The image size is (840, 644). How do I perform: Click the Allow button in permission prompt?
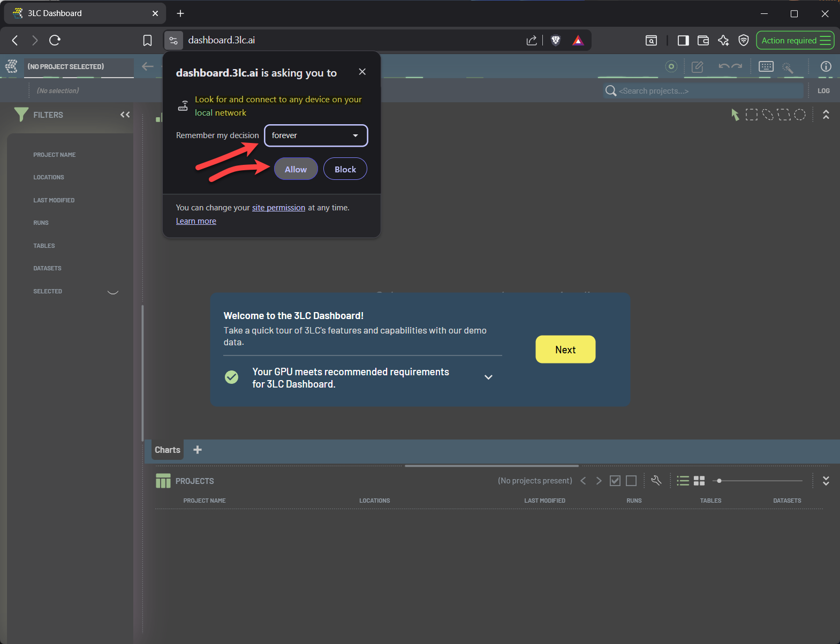[x=296, y=169]
